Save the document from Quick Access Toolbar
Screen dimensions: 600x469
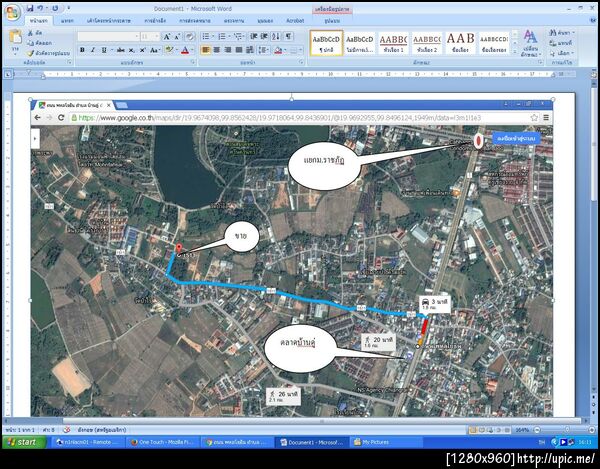click(30, 8)
